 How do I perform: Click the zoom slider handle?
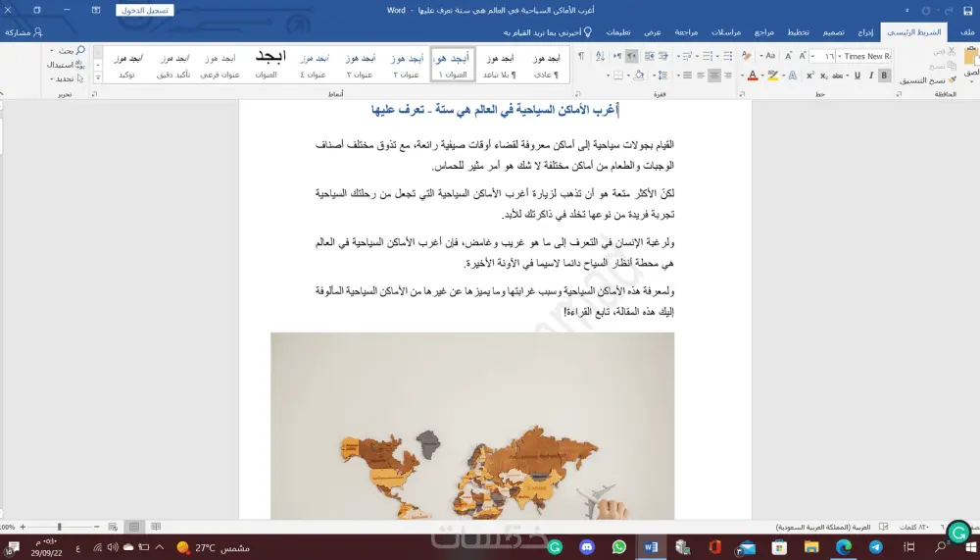60,527
